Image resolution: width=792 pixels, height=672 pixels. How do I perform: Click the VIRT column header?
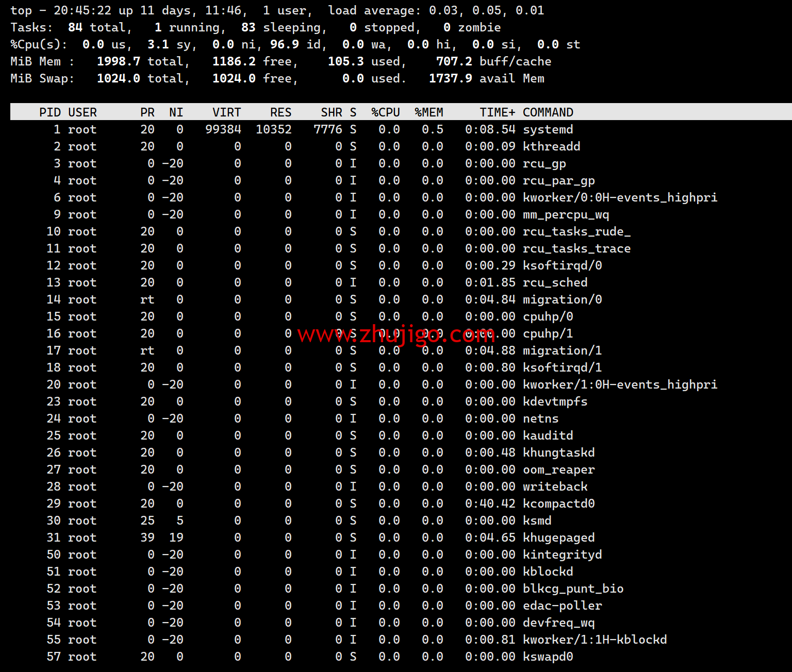click(226, 112)
